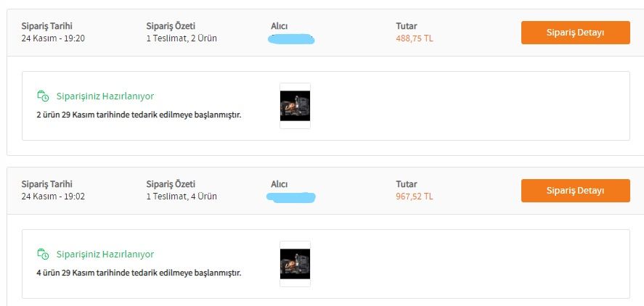The image size is (644, 306).
Task: Click the "2 ürün 29 Kasım" supply message
Action: point(138,115)
